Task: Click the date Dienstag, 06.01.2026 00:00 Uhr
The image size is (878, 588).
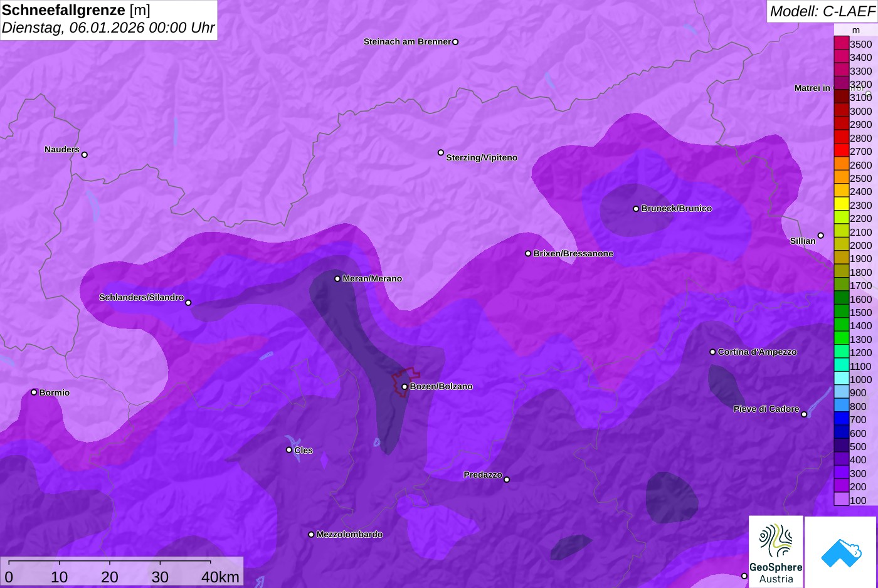Action: pyautogui.click(x=108, y=28)
